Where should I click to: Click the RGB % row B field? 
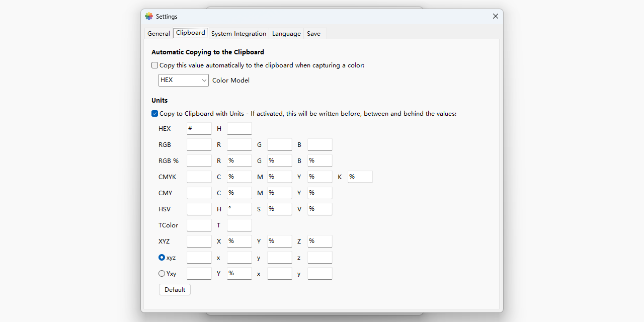(x=320, y=161)
